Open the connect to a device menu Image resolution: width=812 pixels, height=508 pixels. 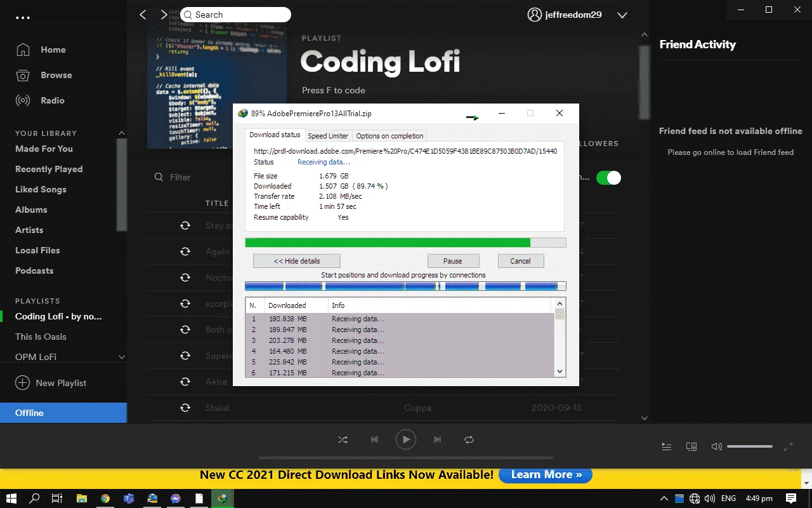pyautogui.click(x=691, y=446)
